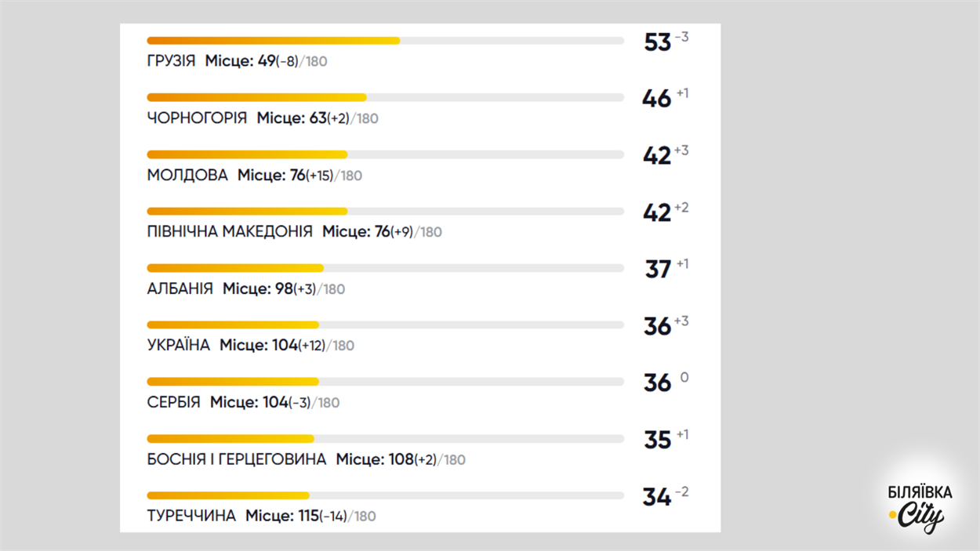Click the Боснія і Герцеговина label
Screen dimensions: 980x551
[x=237, y=459]
